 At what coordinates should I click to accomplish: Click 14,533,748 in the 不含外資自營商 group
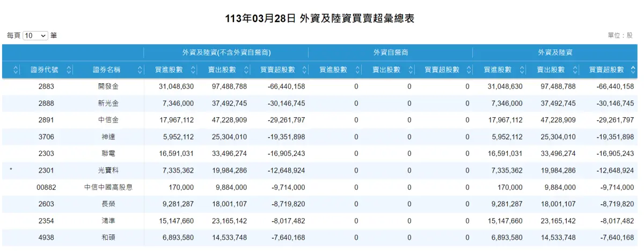(230, 238)
